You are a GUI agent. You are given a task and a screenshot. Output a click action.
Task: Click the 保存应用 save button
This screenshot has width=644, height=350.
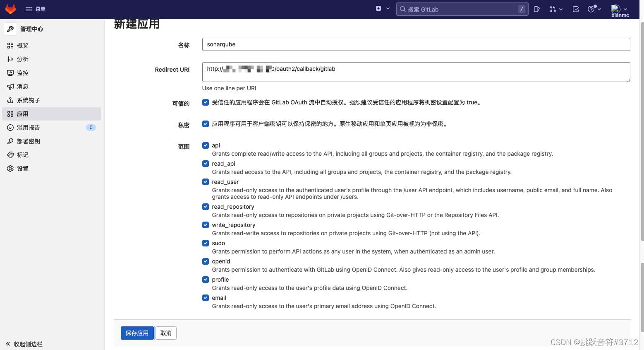click(137, 333)
